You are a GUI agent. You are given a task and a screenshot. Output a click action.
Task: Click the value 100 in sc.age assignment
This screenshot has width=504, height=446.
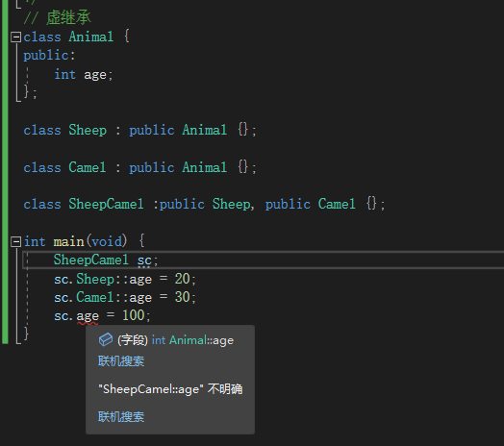pos(133,315)
